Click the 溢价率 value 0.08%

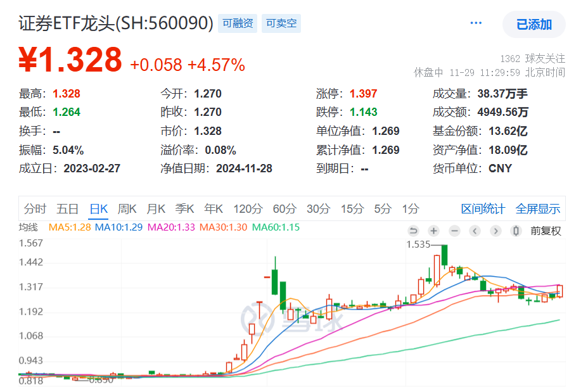(x=220, y=150)
